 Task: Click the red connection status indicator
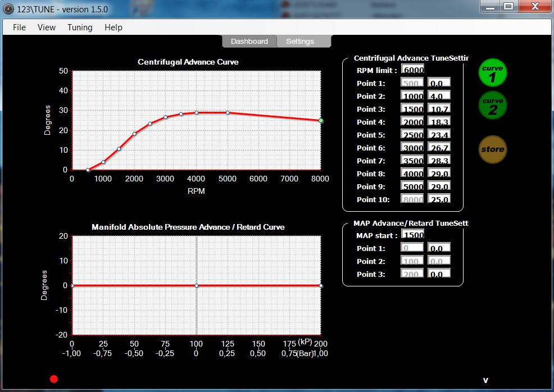[x=54, y=379]
